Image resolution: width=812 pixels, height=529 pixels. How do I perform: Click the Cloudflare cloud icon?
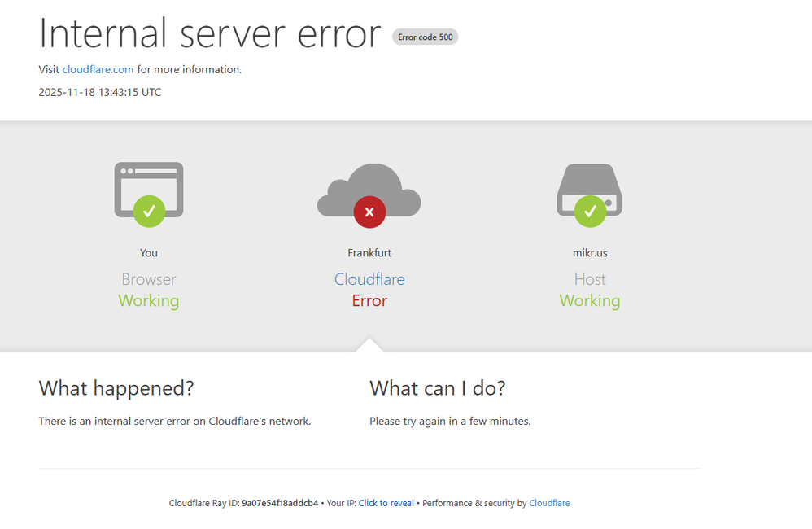pos(369,190)
